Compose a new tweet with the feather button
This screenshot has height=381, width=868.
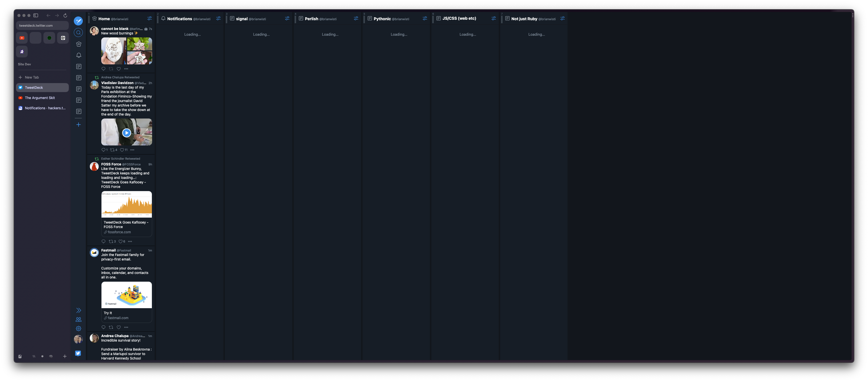(78, 21)
